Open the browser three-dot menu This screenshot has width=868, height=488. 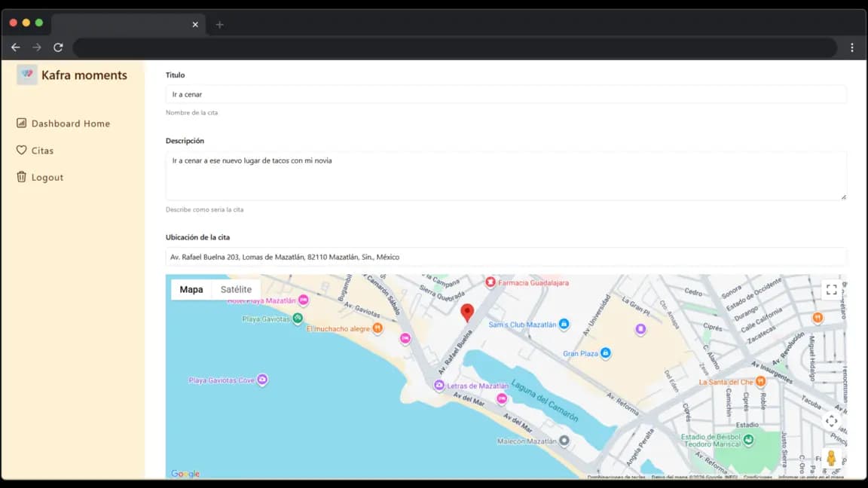[852, 47]
